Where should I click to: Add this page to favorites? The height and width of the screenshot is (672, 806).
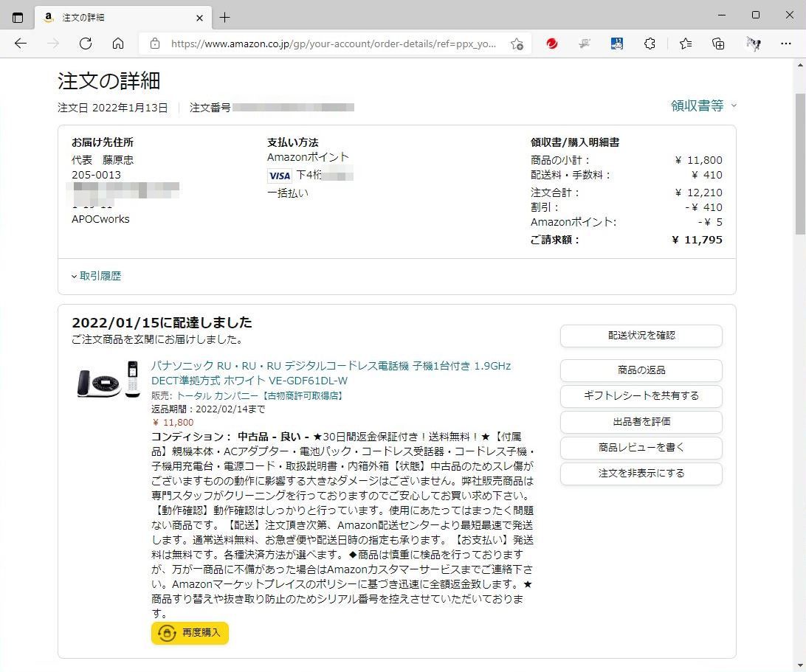tap(517, 44)
